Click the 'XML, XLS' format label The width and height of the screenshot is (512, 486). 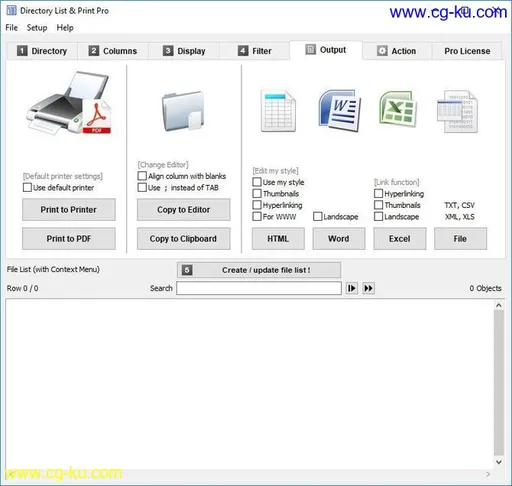tap(459, 217)
